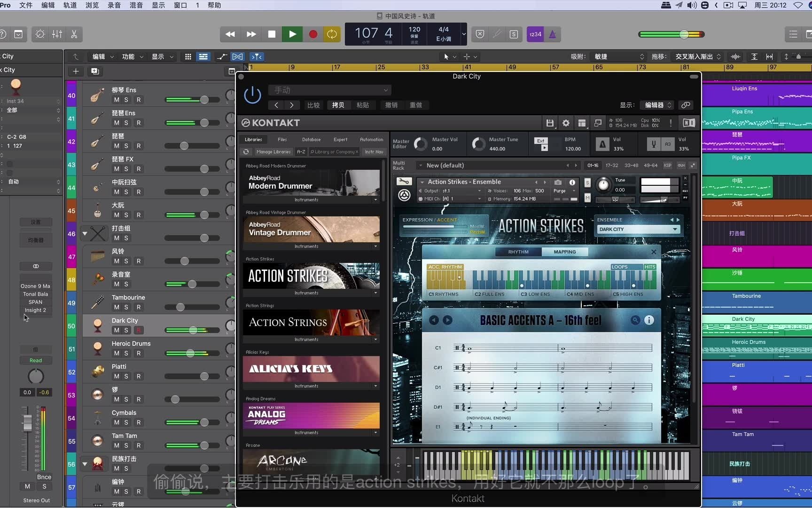Image resolution: width=812 pixels, height=508 pixels.
Task: Solo the Heroic Drums track
Action: [x=126, y=353]
